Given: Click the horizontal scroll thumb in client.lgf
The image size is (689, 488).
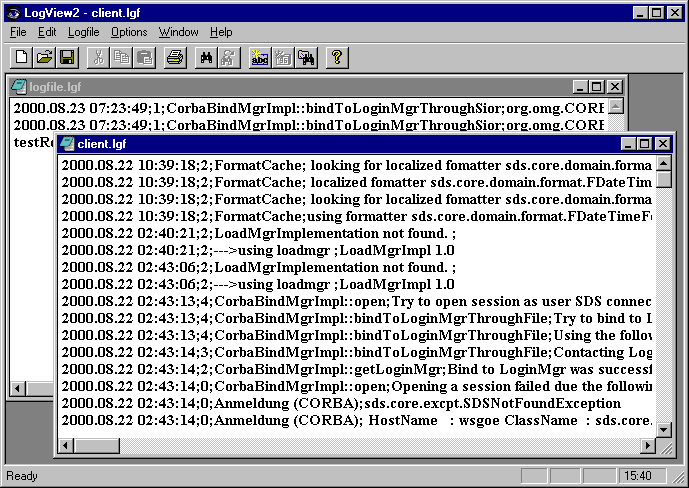Looking at the screenshot, I should click(97, 445).
